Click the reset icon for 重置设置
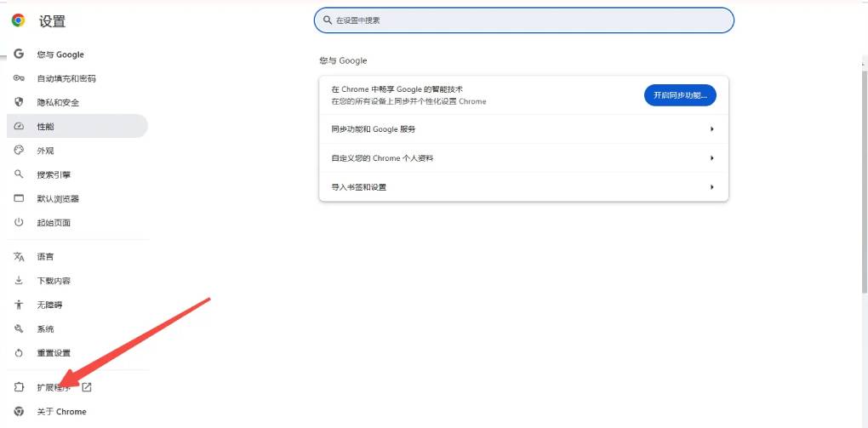The height and width of the screenshot is (428, 868). pyautogui.click(x=19, y=353)
